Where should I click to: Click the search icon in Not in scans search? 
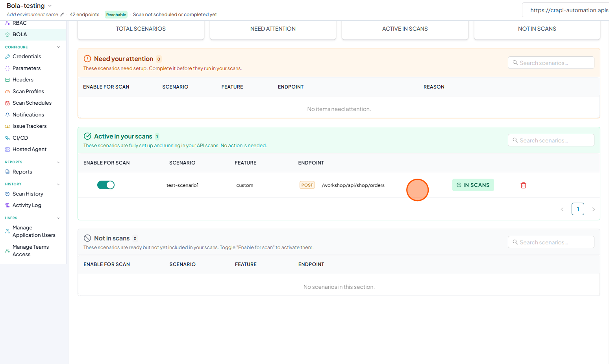click(x=515, y=242)
